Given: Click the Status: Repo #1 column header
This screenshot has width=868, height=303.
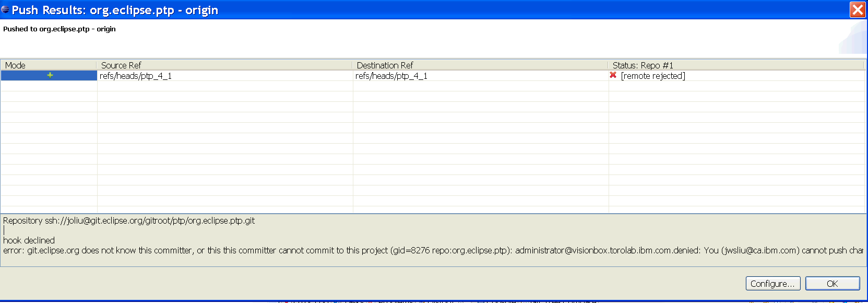Looking at the screenshot, I should 736,65.
